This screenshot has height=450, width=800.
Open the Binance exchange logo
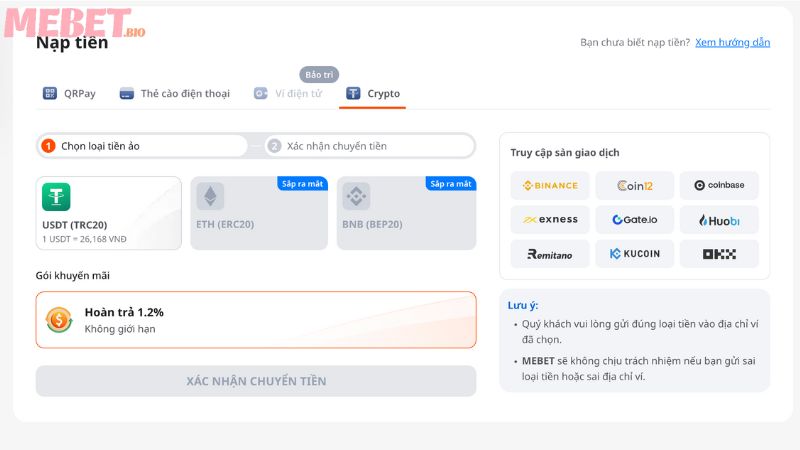pos(550,186)
